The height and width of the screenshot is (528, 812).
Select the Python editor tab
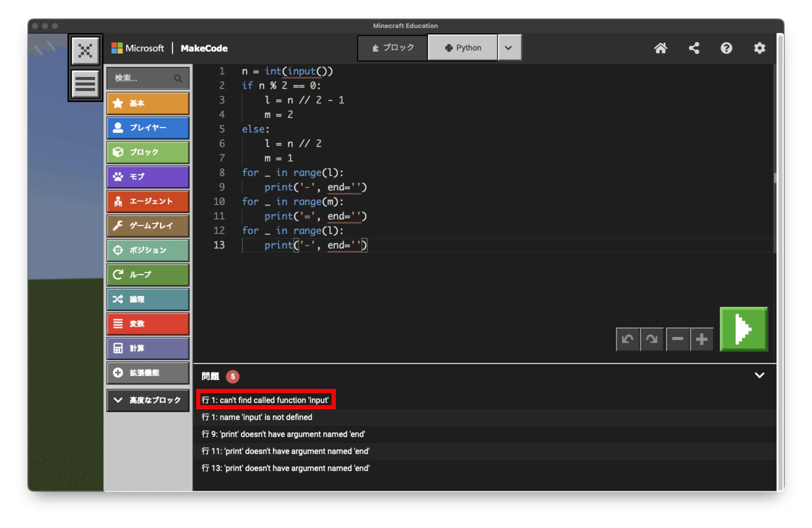coord(463,48)
